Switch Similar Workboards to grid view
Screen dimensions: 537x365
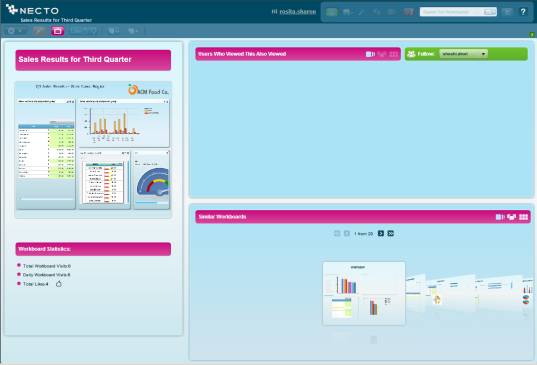click(523, 217)
